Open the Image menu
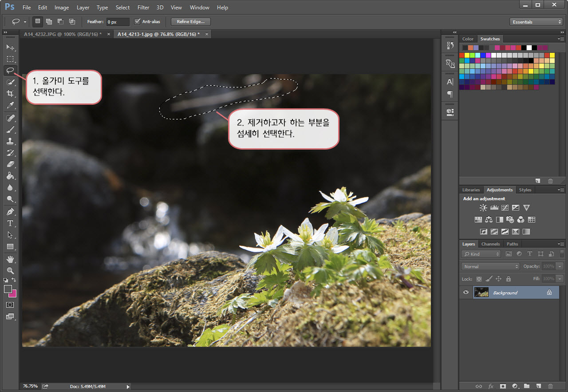 [x=62, y=8]
